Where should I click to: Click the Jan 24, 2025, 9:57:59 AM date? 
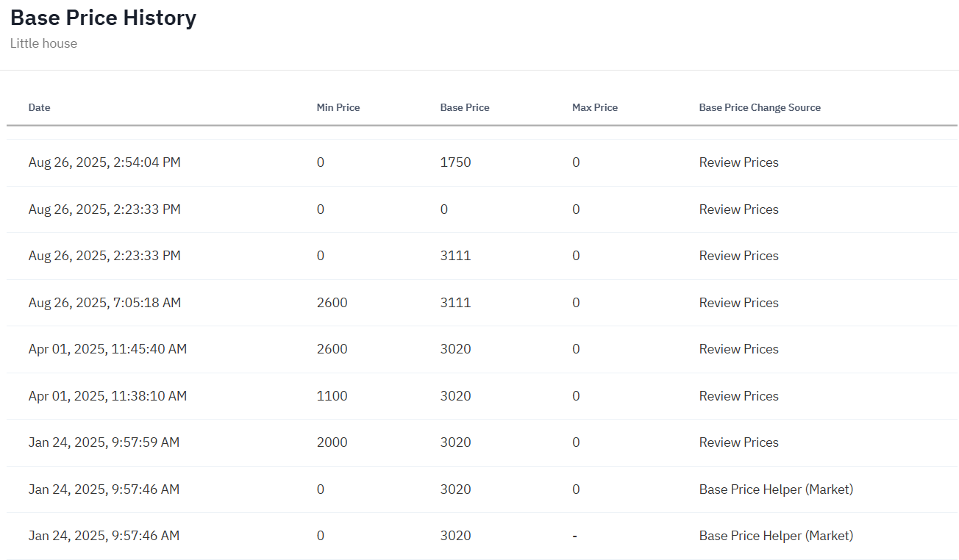coord(104,442)
